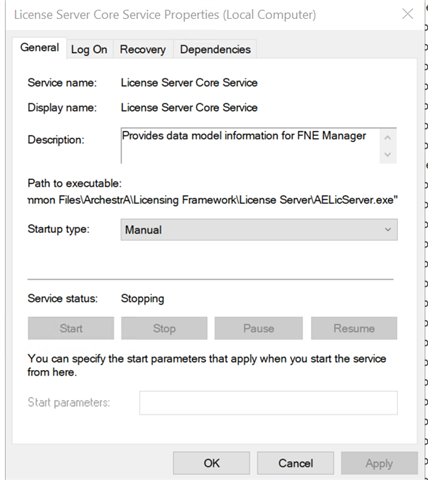
Task: Click the description scroll up arrow
Action: (388, 137)
